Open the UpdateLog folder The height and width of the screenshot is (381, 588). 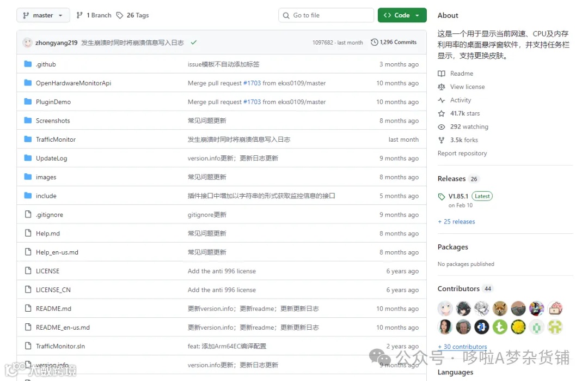click(51, 158)
